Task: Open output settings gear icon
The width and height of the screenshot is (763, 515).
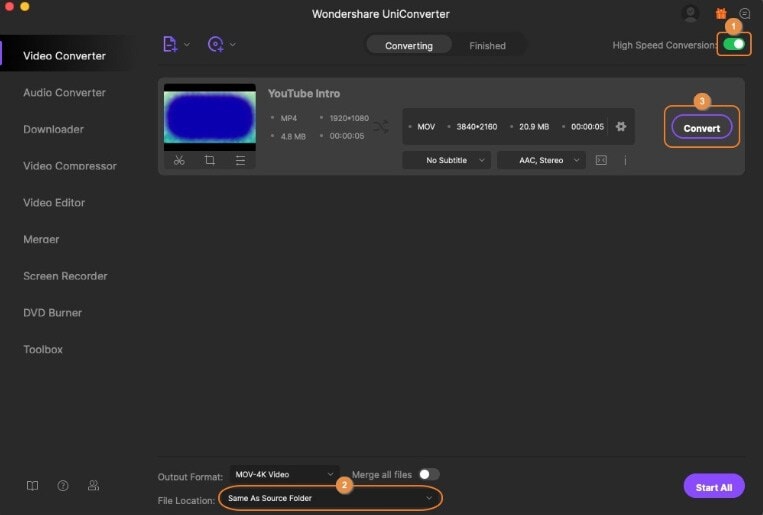Action: [621, 127]
